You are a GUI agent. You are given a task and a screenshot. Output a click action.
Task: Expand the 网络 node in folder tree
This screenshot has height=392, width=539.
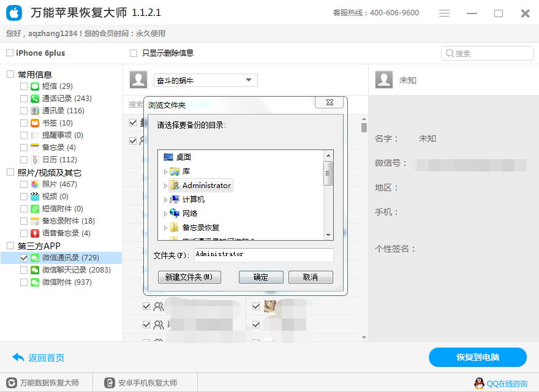point(165,214)
